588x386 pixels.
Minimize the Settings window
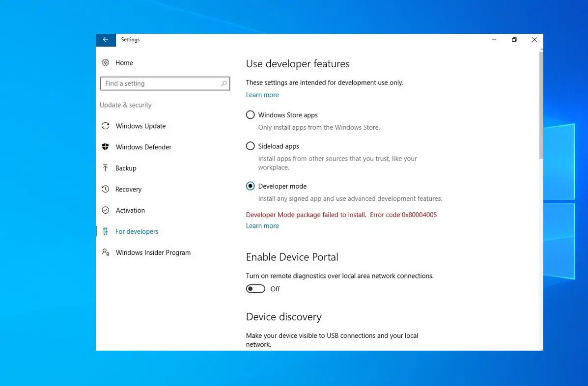(494, 40)
